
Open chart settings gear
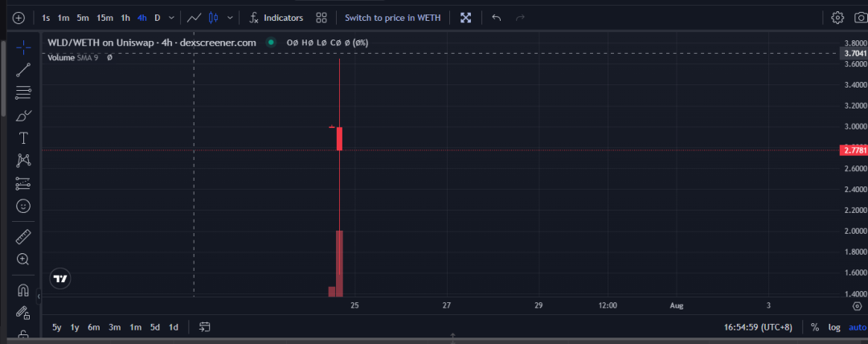tap(837, 18)
